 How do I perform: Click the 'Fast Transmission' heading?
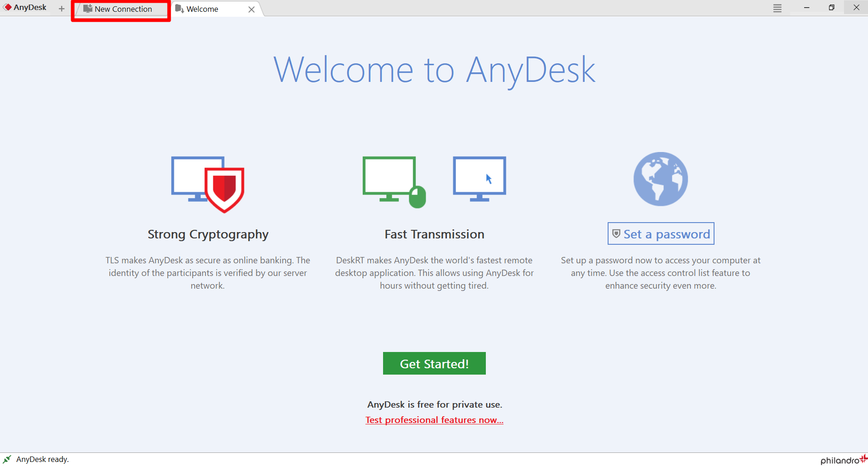(434, 234)
